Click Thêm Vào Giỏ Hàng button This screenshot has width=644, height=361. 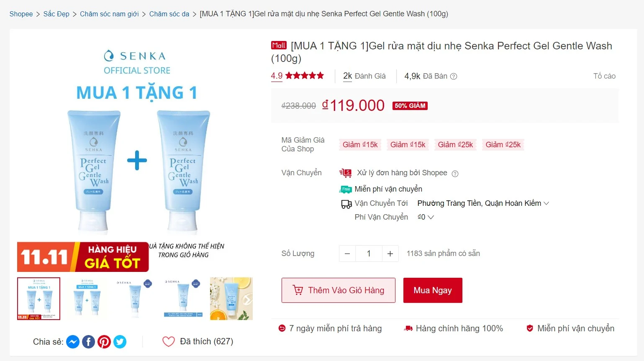(x=339, y=290)
